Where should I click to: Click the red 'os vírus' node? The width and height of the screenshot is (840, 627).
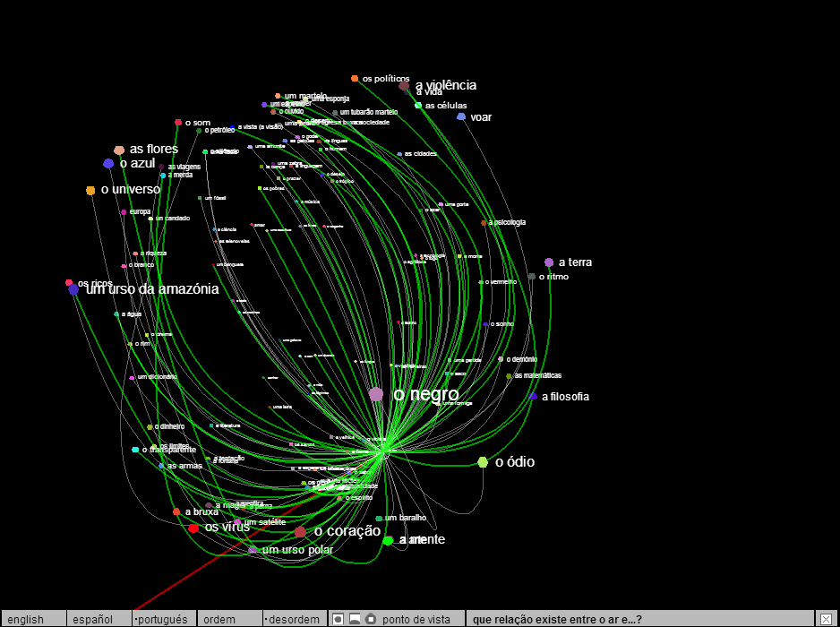point(193,528)
